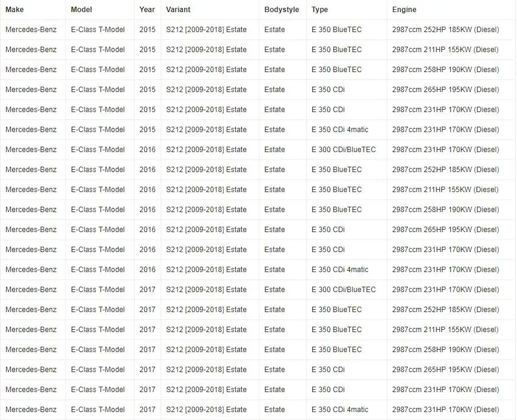Select the Bodystyle column header
This screenshot has height=420, width=517.
pyautogui.click(x=282, y=10)
